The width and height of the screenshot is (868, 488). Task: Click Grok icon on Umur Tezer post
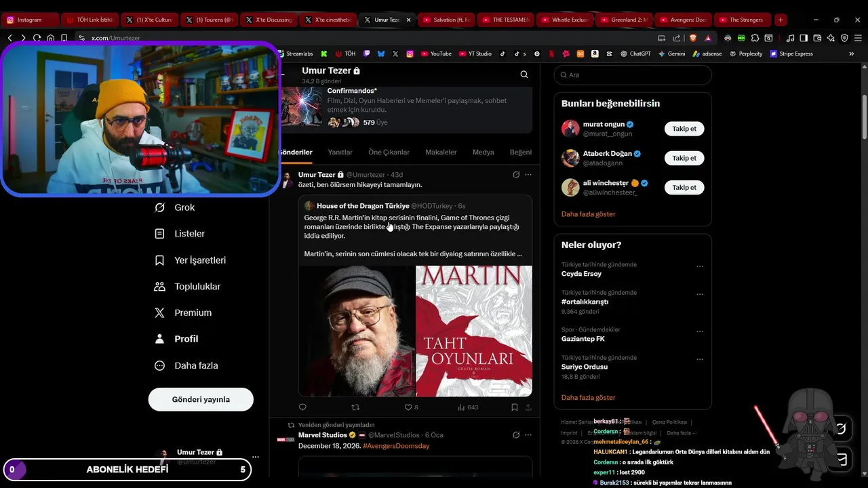pyautogui.click(x=516, y=175)
